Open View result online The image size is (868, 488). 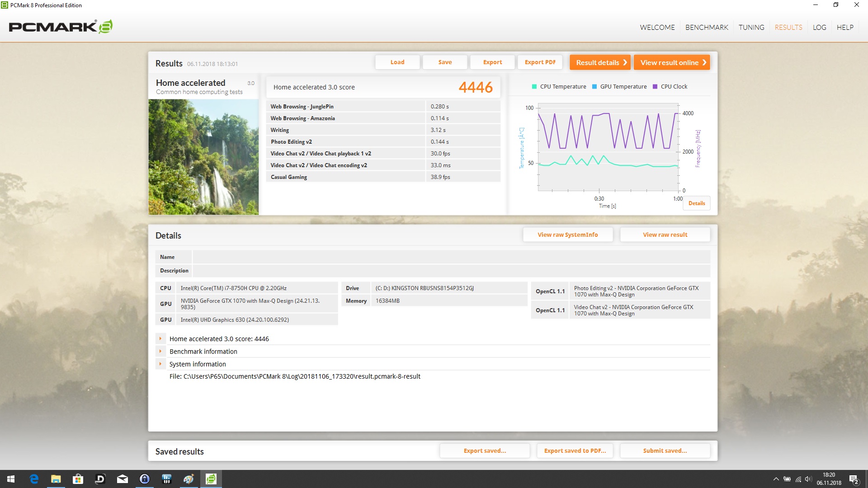(x=672, y=62)
